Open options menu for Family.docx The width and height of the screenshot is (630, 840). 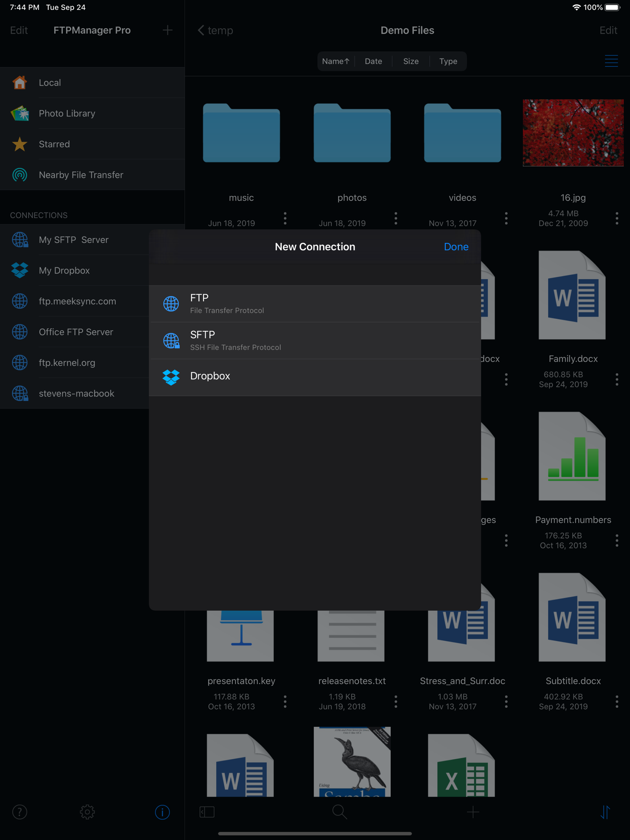pos(617,379)
